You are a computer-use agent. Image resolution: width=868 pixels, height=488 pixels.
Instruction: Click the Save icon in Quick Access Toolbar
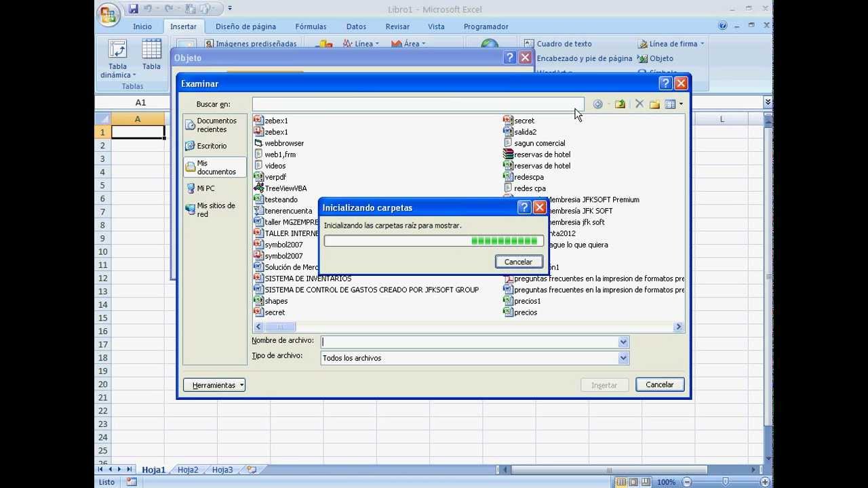click(x=134, y=9)
